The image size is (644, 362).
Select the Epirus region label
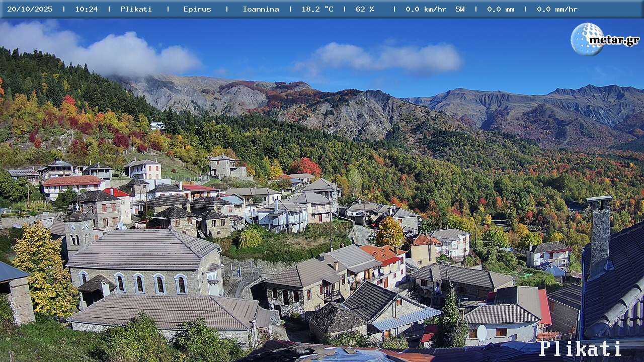coord(197,9)
